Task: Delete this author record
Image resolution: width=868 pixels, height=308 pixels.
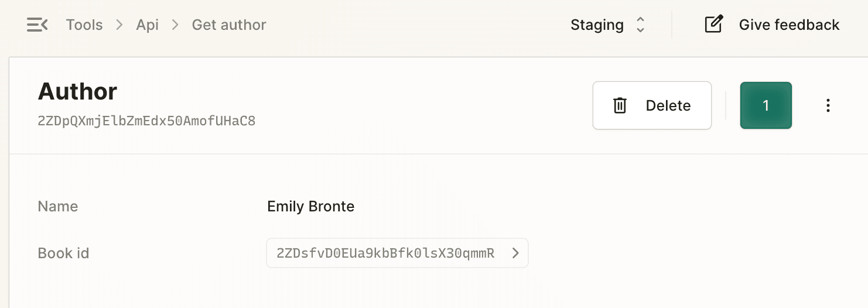Action: click(652, 105)
